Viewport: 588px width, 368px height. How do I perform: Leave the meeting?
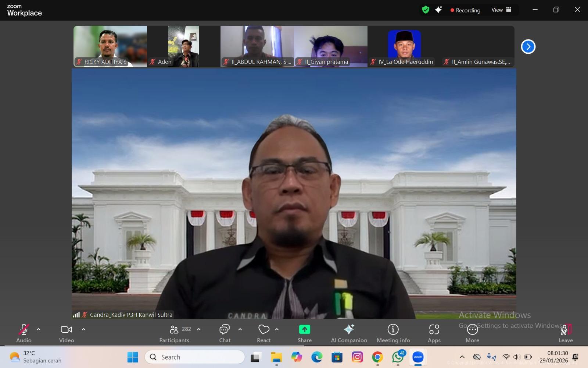pos(566,333)
